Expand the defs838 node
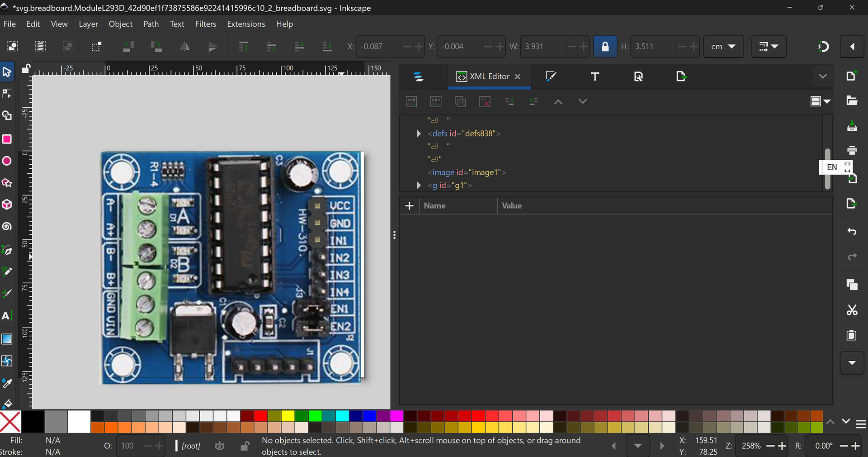The width and height of the screenshot is (868, 457). tap(418, 133)
